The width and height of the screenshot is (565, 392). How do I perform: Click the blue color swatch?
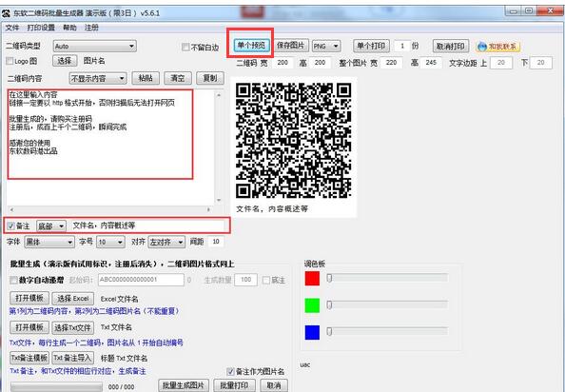(312, 332)
